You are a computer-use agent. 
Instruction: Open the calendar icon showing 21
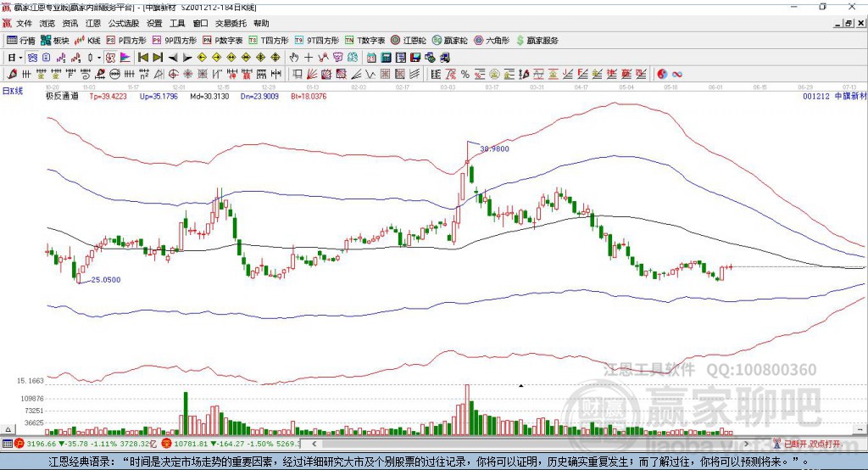[x=371, y=58]
